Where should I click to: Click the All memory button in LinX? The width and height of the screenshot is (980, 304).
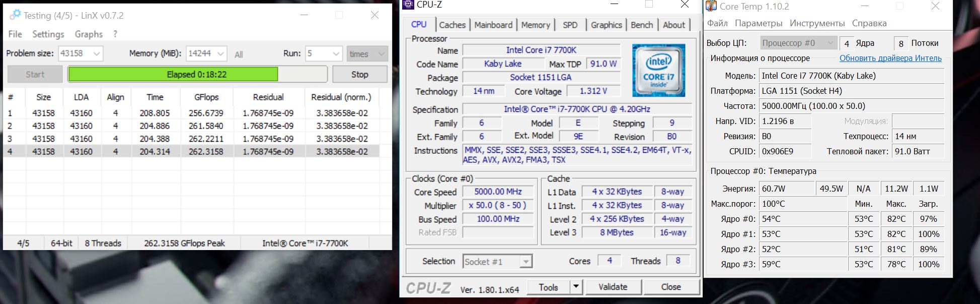point(239,54)
